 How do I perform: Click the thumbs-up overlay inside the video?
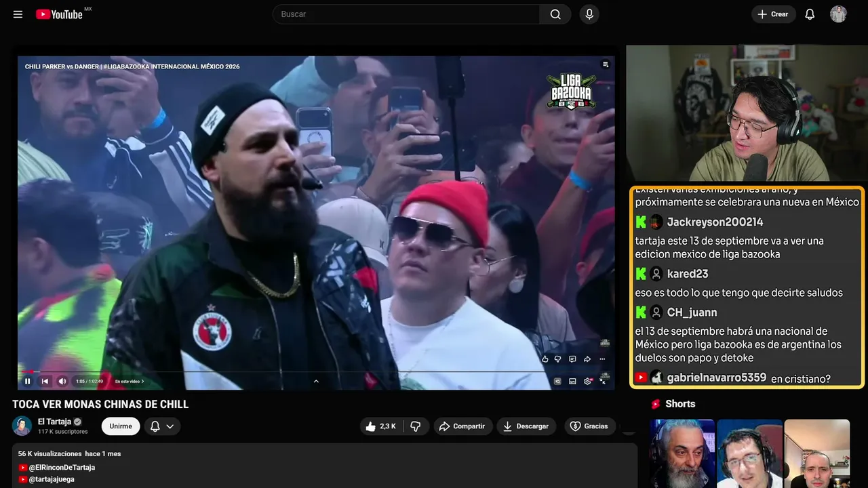pyautogui.click(x=545, y=359)
